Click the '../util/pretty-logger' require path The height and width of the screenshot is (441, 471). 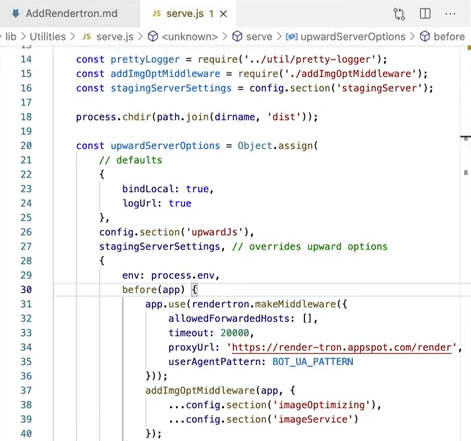point(310,59)
